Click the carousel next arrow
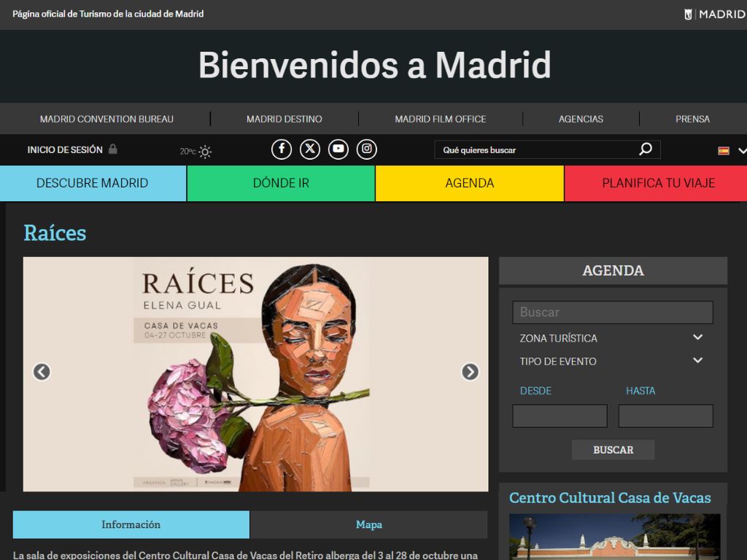Image resolution: width=747 pixels, height=560 pixels. click(471, 372)
